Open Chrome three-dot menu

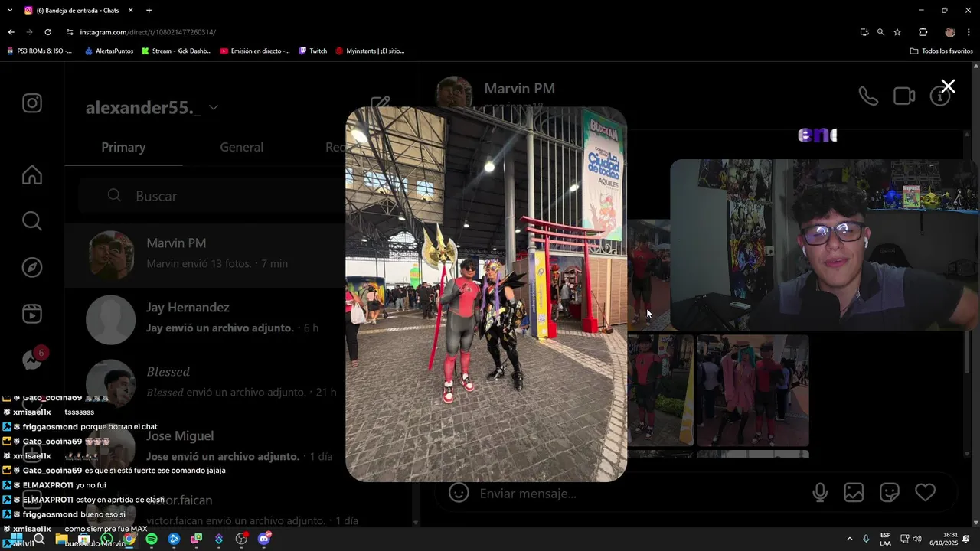969,32
